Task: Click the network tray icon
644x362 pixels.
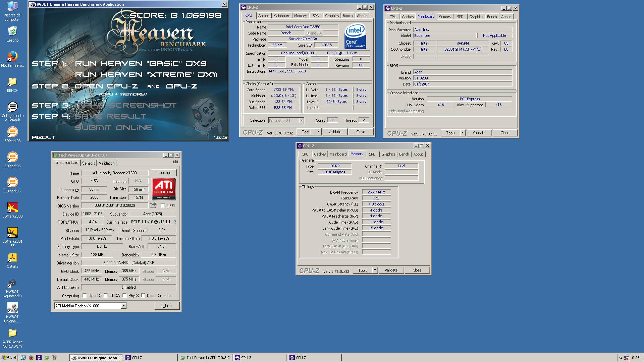Action: click(626, 358)
